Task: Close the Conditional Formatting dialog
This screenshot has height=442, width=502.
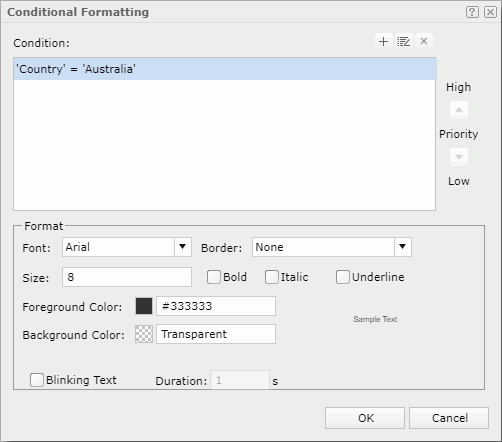Action: click(491, 12)
